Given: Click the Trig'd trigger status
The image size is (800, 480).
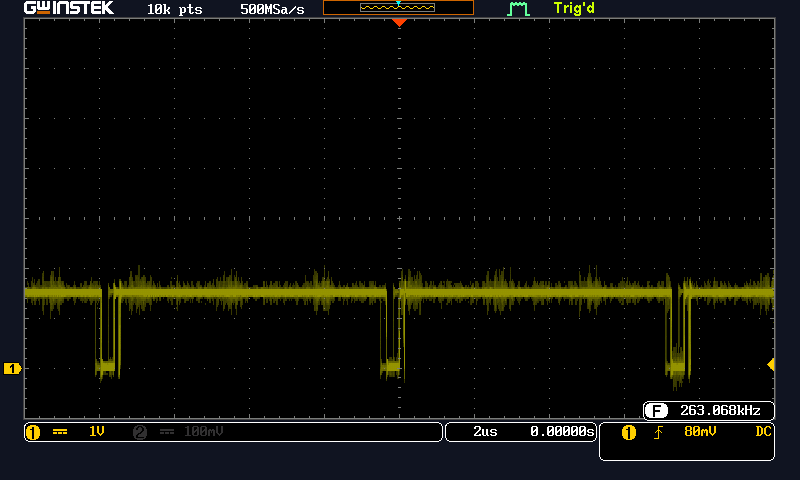Looking at the screenshot, I should 574,8.
